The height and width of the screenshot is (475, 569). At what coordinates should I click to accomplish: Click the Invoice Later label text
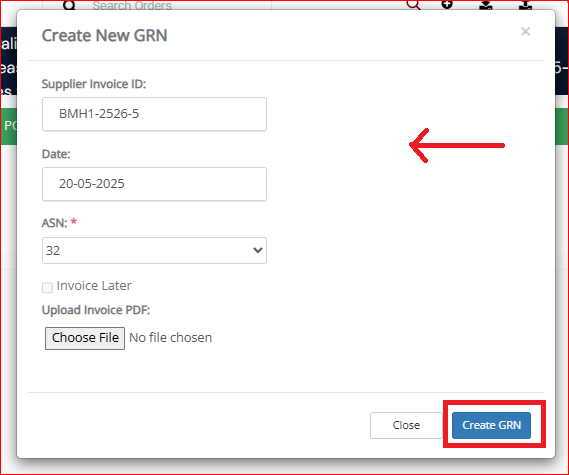click(x=94, y=286)
